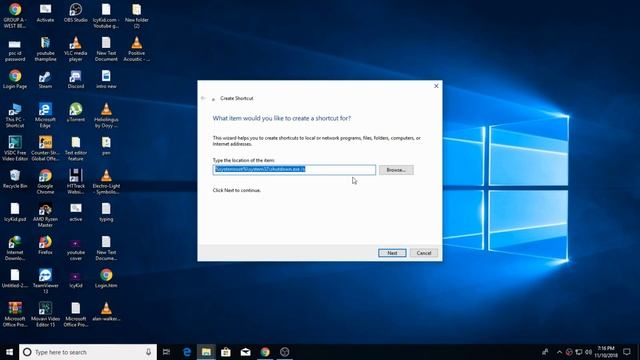
Task: Select the WinRAR Microsoft Office Pro archive icon
Action: pos(15,315)
